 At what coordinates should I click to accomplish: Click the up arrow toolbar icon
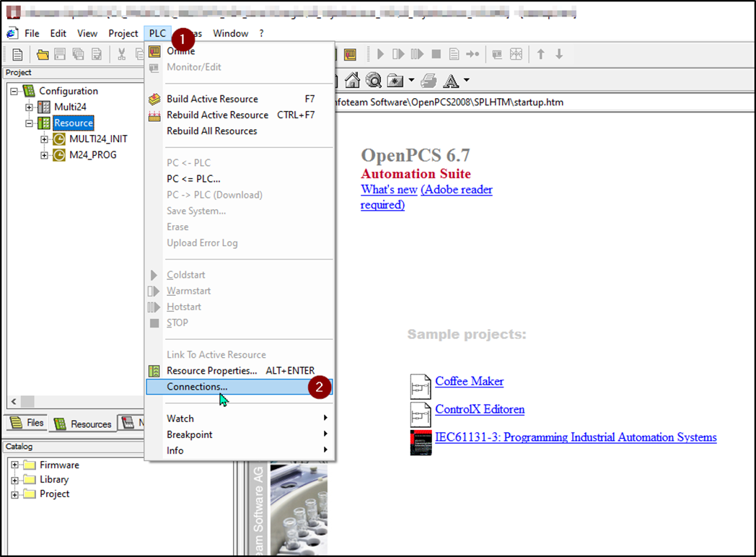pos(541,54)
